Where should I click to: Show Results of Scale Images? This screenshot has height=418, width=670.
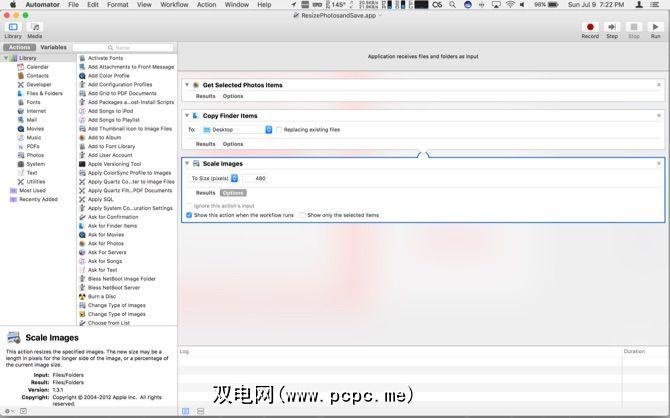pos(206,193)
